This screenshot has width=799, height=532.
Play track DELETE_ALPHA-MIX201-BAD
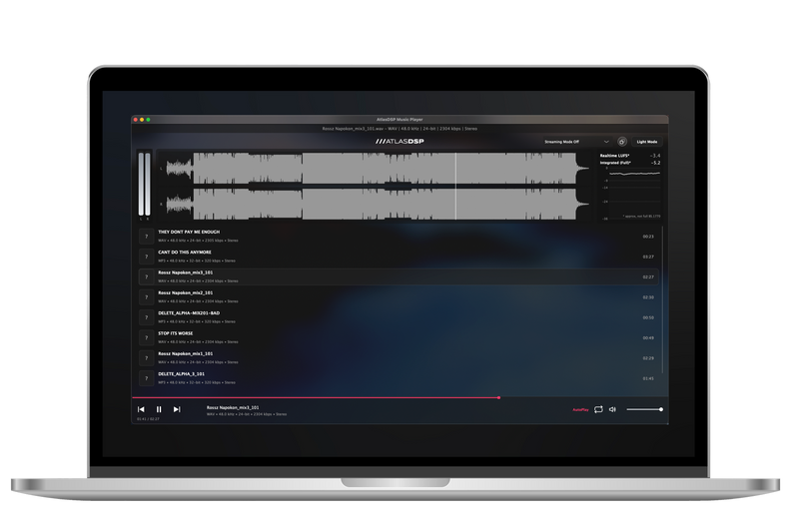tap(399, 317)
